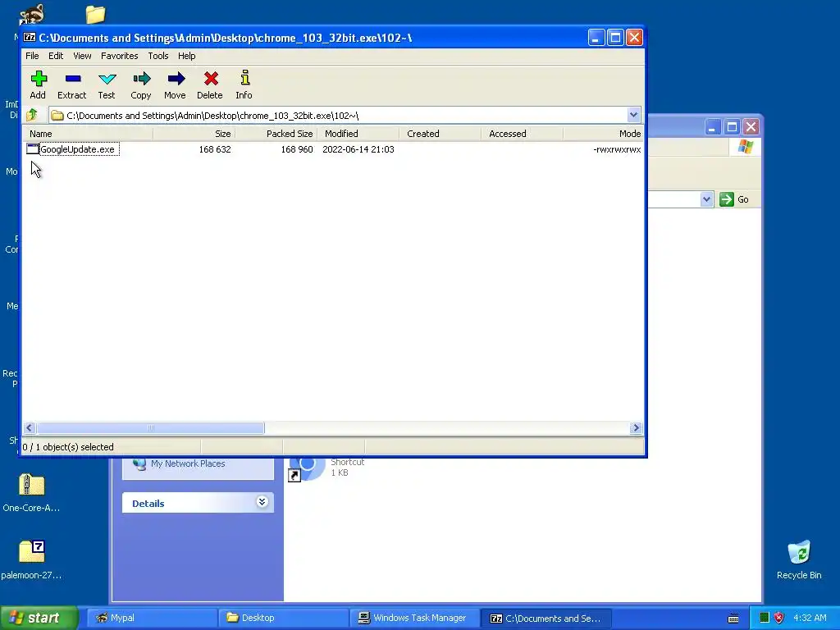Image resolution: width=840 pixels, height=630 pixels.
Task: Click the 168 632 size value
Action: (215, 149)
